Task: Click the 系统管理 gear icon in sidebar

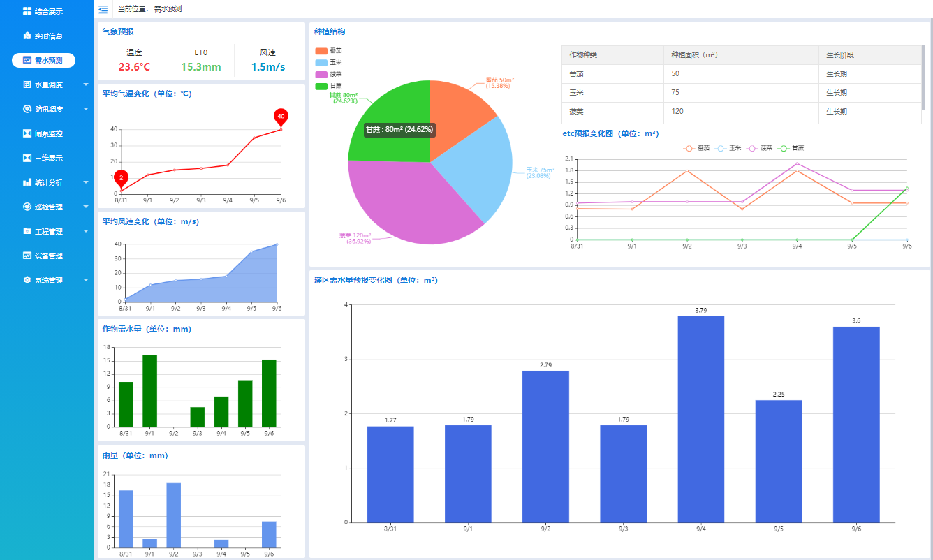Action: tap(27, 280)
